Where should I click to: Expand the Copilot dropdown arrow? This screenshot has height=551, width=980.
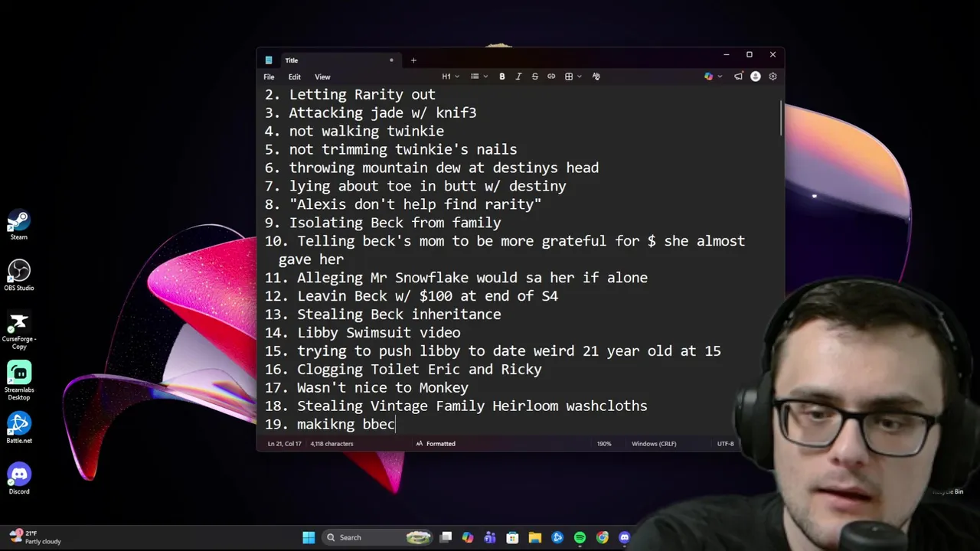720,77
